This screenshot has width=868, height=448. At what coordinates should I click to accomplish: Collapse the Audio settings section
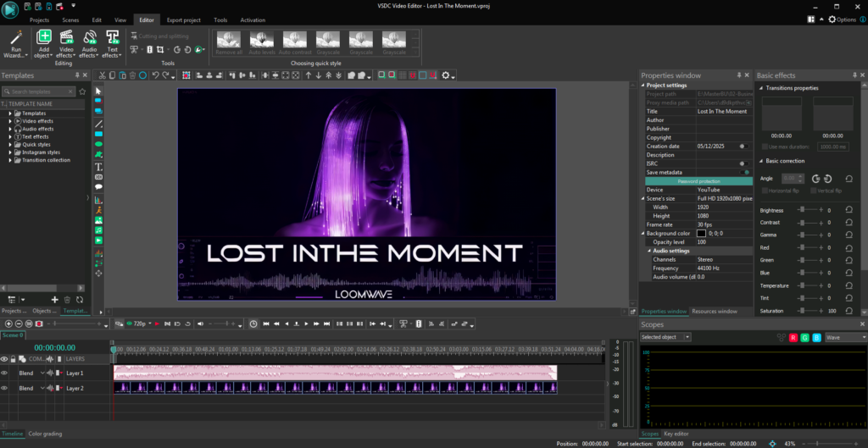649,251
